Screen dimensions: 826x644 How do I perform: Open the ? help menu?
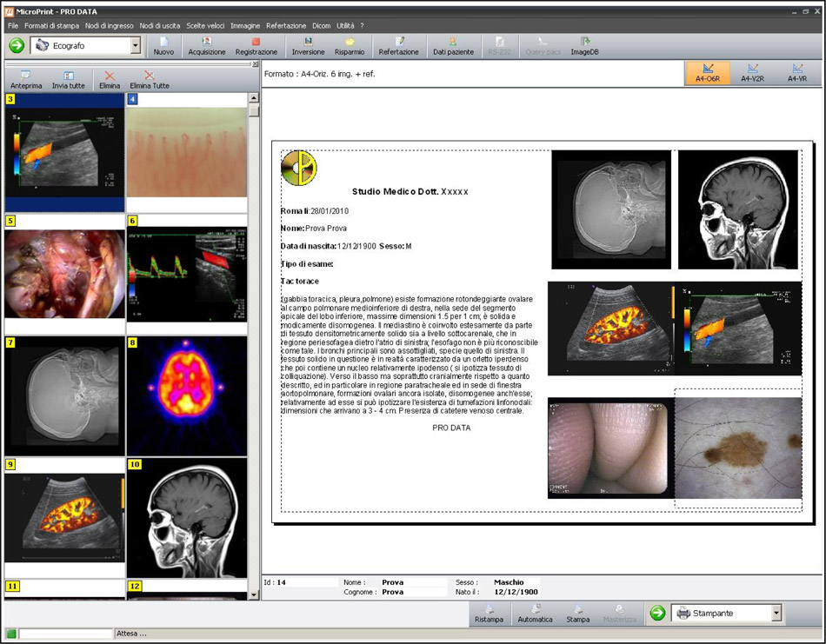[362, 25]
